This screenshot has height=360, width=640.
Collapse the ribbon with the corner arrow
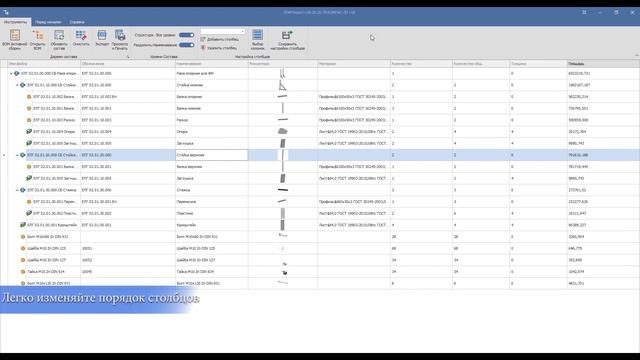pyautogui.click(x=636, y=56)
